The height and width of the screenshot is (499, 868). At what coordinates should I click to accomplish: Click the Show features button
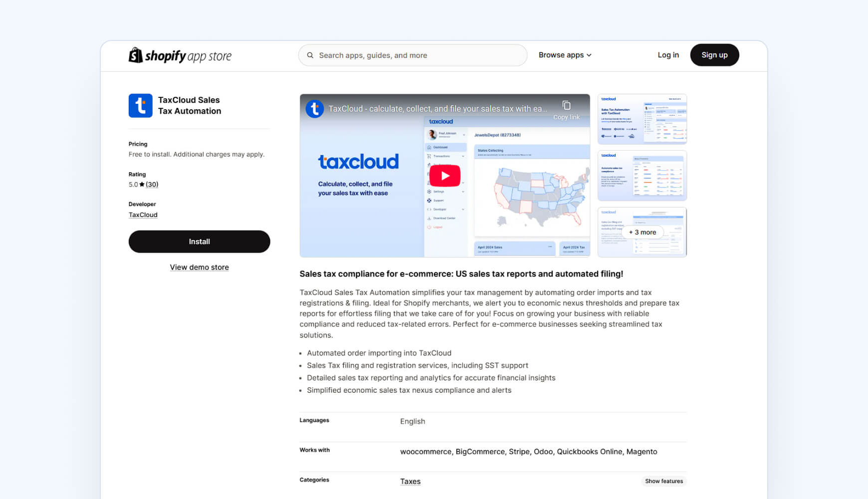(664, 481)
